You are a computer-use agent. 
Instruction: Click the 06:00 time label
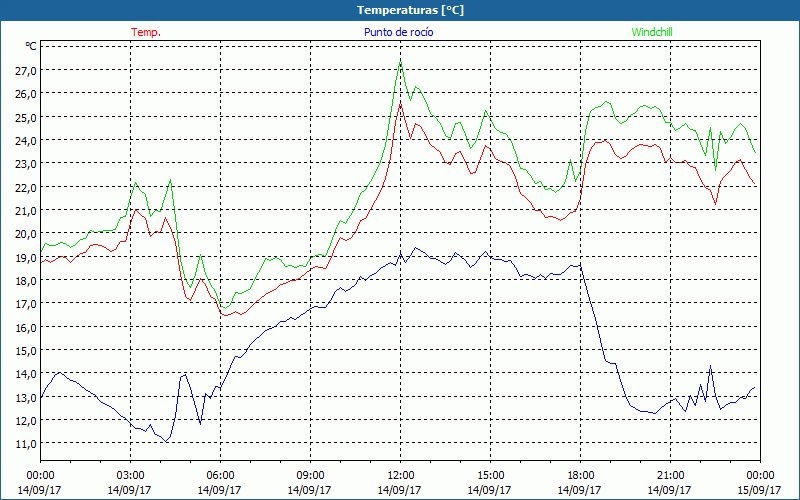click(x=220, y=475)
